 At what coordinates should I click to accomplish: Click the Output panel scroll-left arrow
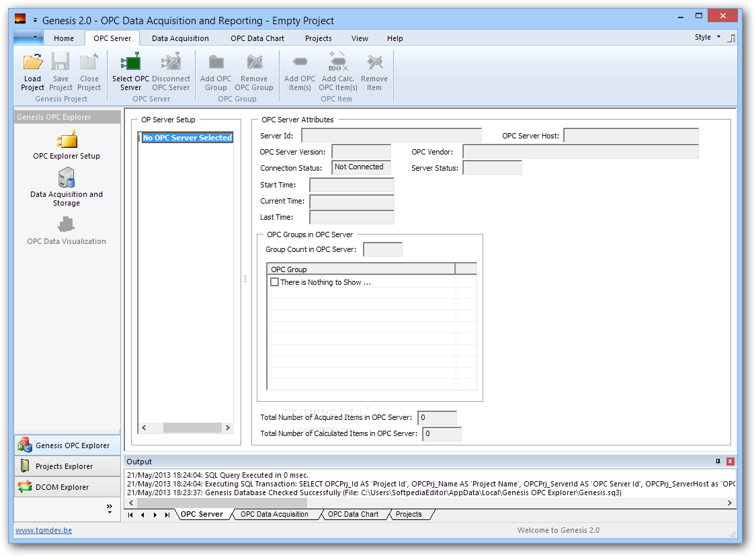click(x=131, y=503)
